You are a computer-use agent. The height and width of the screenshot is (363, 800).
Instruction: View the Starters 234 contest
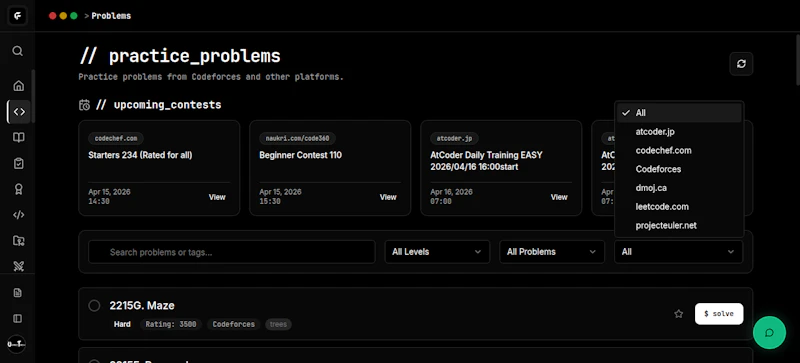[x=217, y=197]
